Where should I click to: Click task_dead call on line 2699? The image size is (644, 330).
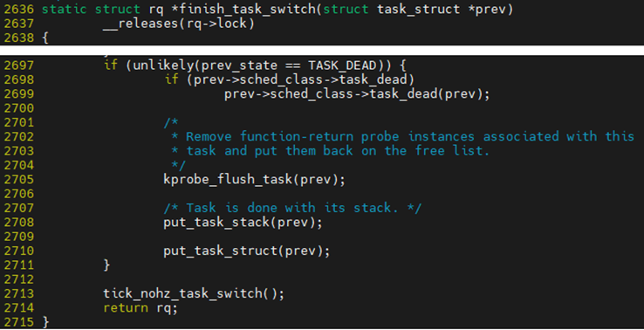(403, 94)
